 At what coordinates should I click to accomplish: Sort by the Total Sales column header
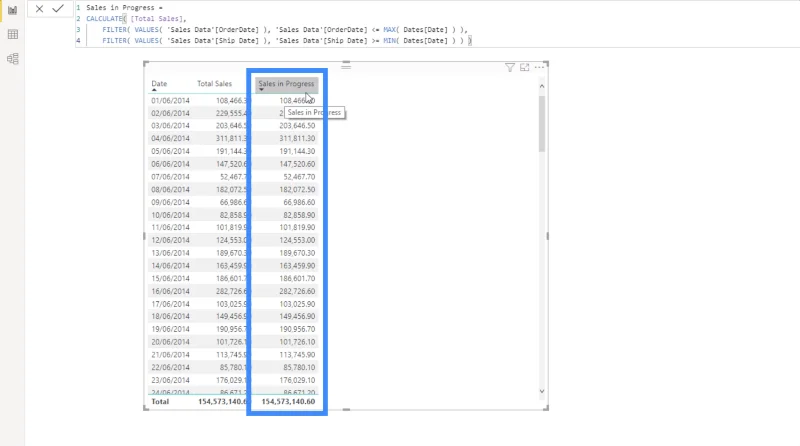pyautogui.click(x=214, y=84)
